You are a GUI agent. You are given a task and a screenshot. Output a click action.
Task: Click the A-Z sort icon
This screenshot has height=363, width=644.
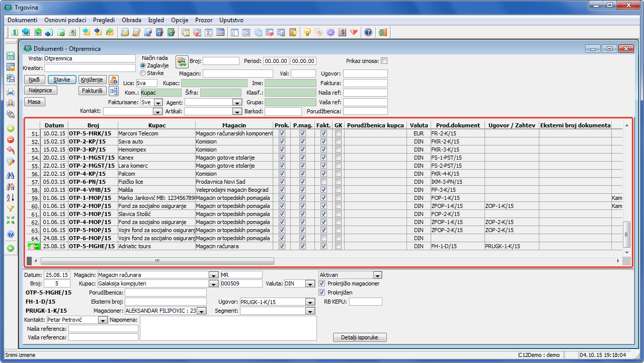[11, 197]
